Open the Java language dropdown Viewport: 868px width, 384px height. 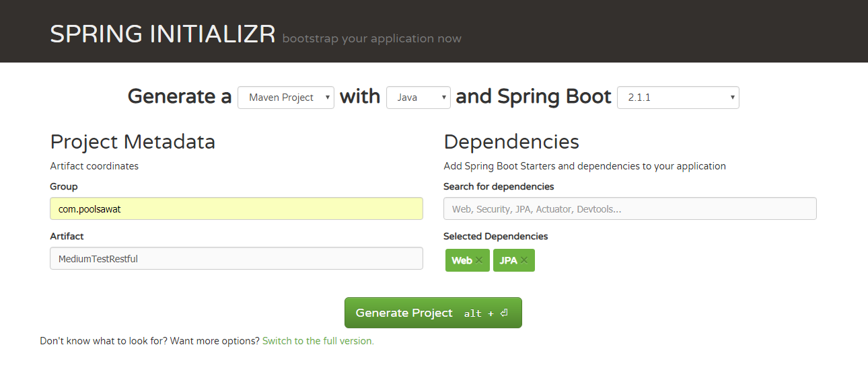pyautogui.click(x=419, y=98)
